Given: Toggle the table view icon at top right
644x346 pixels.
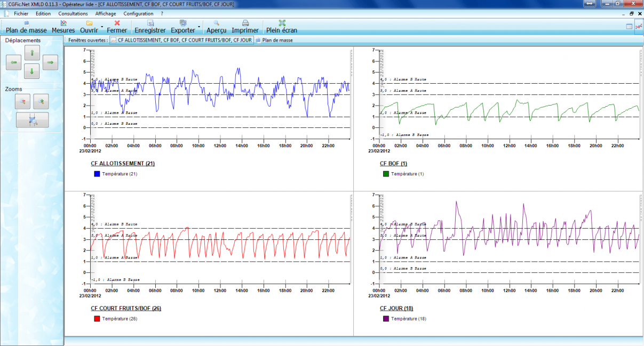Looking at the screenshot, I should pyautogui.click(x=629, y=26).
